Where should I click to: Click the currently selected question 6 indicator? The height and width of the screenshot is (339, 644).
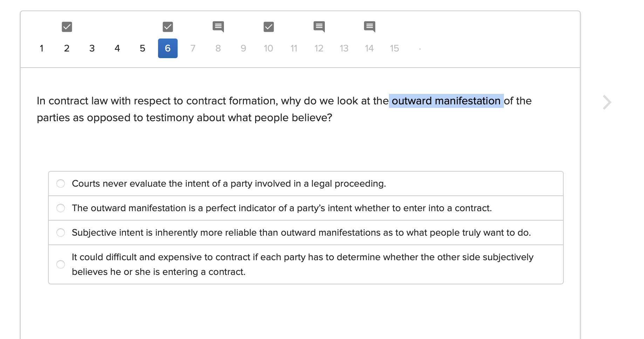[x=167, y=48]
